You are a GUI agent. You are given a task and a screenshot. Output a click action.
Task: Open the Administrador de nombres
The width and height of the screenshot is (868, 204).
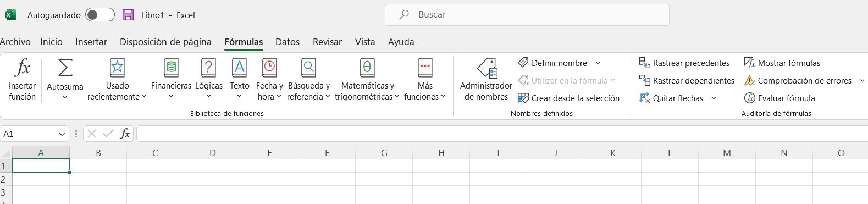[x=486, y=80]
